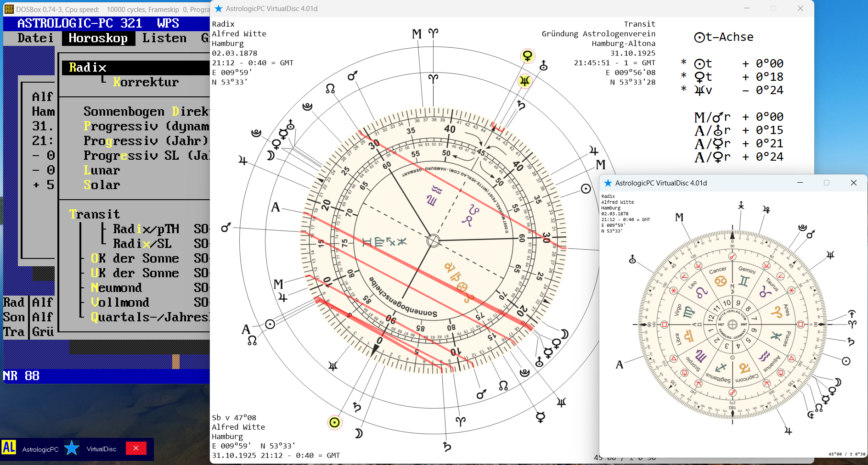868x465 pixels.
Task: Open the Datei menu
Action: [35, 38]
